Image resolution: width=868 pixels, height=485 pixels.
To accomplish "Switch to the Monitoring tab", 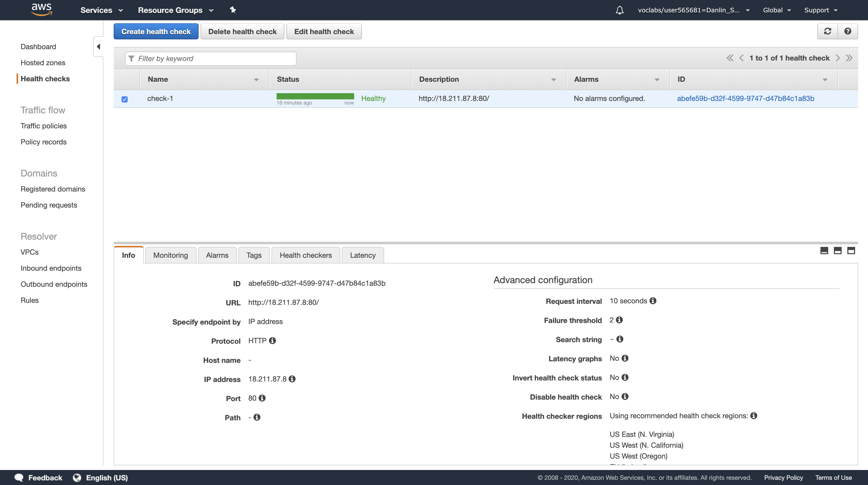I will 171,255.
